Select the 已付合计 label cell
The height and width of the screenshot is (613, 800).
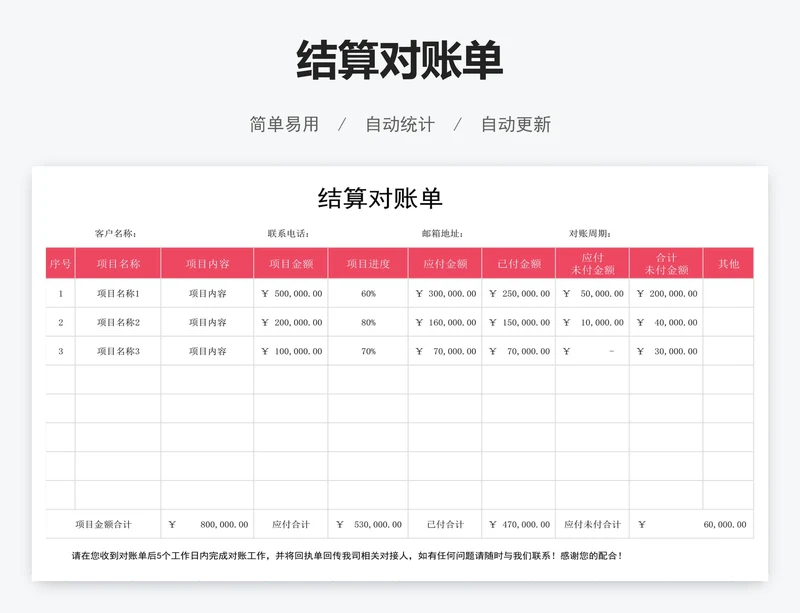pyautogui.click(x=445, y=524)
